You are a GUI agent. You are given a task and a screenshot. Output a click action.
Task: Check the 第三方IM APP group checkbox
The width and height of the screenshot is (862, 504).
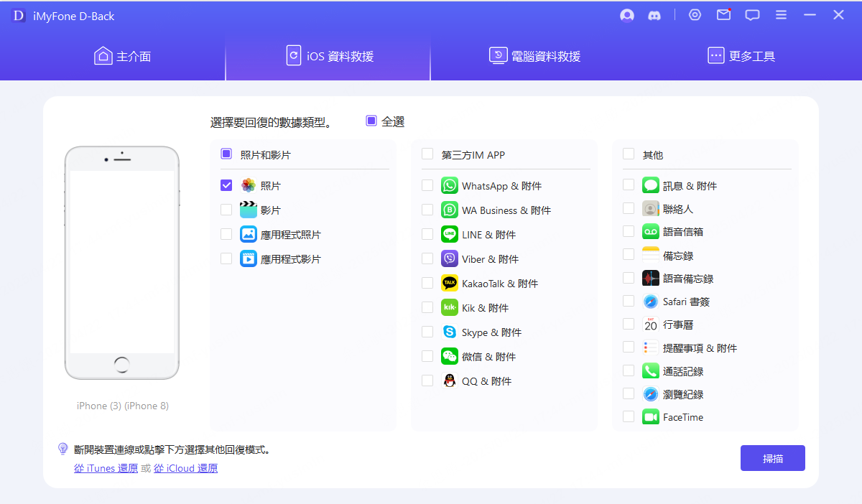(427, 154)
